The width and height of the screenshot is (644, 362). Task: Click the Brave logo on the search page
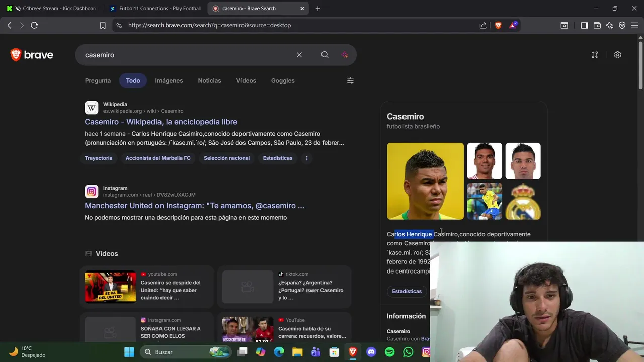(32, 55)
